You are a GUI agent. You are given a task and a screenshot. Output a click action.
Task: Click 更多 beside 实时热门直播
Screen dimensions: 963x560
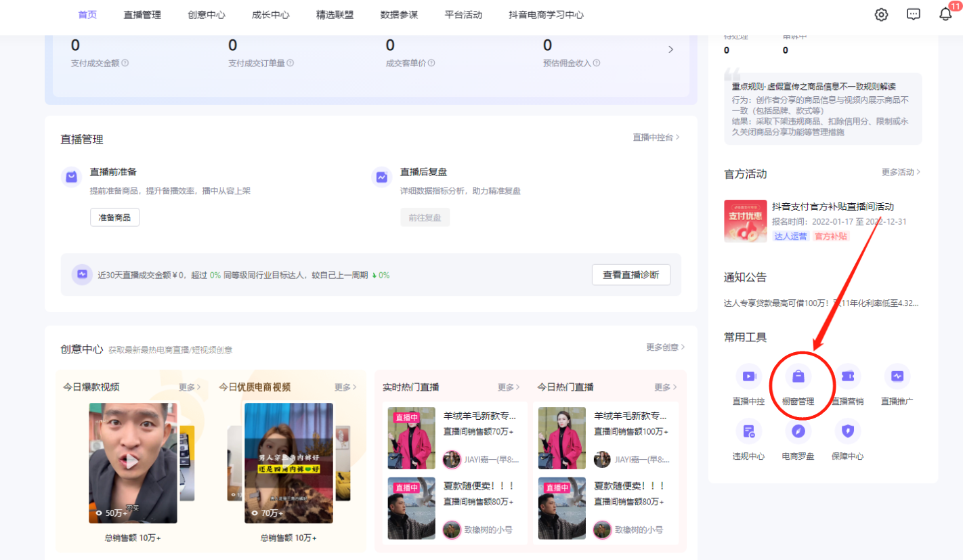509,387
